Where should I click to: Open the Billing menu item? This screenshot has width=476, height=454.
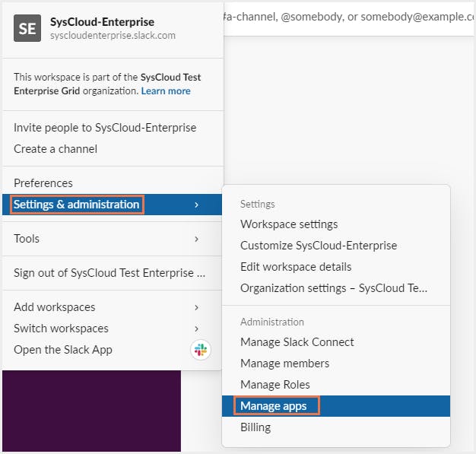click(x=255, y=427)
